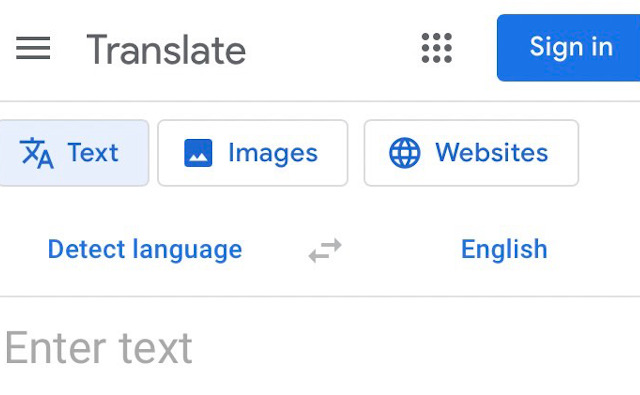Open the English target language selector
The width and height of the screenshot is (640, 395).
504,249
